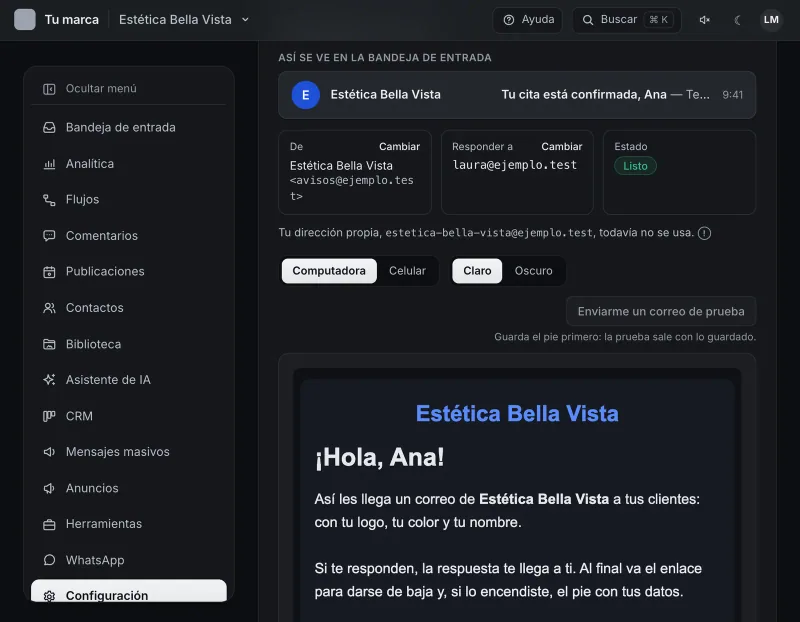Click the inbox preview row subject text
This screenshot has width=800, height=622.
[x=584, y=95]
